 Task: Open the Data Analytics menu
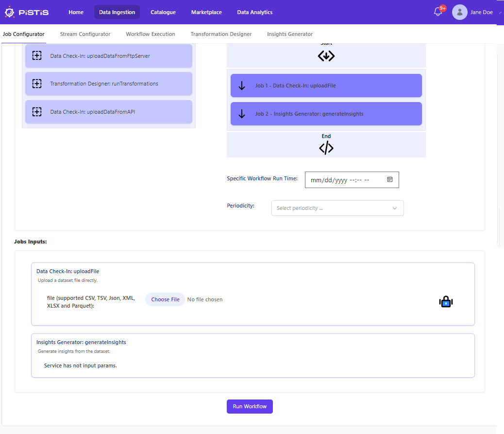[x=255, y=12]
